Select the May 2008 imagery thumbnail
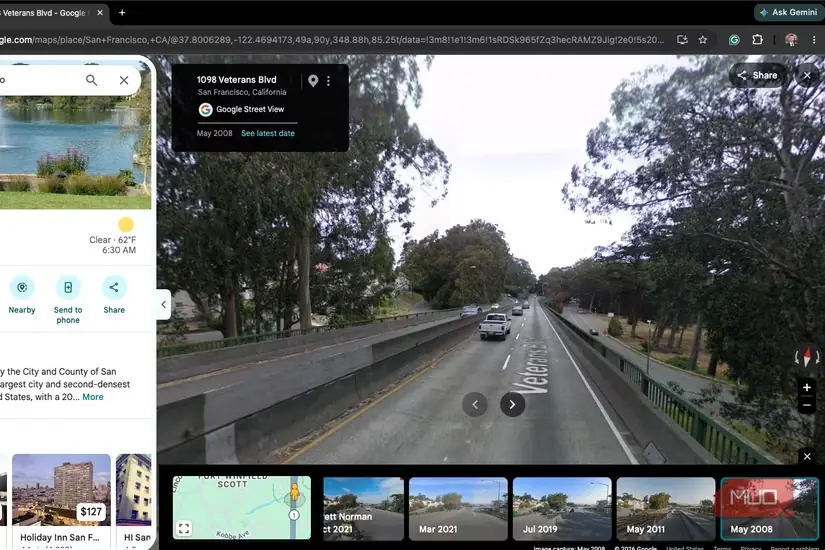This screenshot has width=825, height=550. (x=769, y=508)
